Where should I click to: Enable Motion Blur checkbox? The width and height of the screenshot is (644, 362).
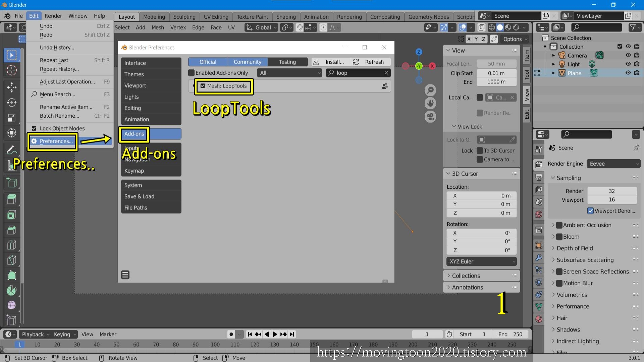pos(559,283)
